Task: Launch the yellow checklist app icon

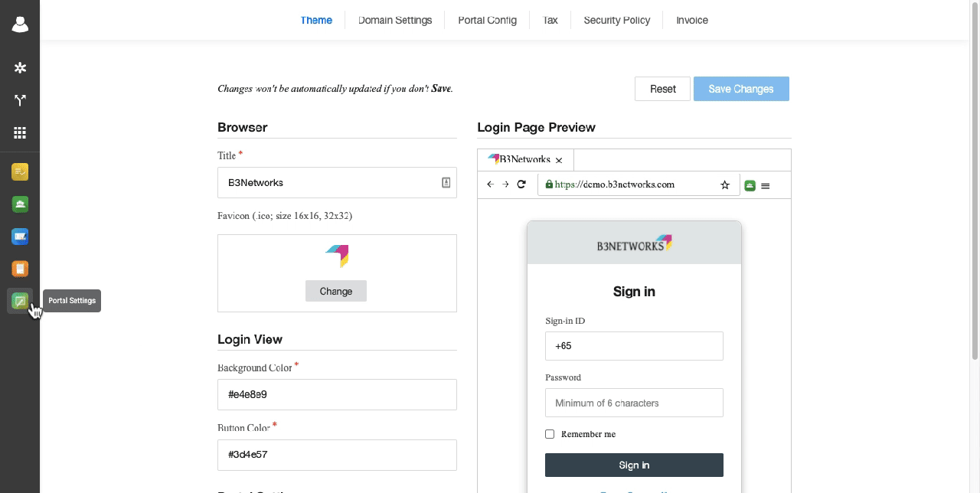Action: pyautogui.click(x=20, y=171)
